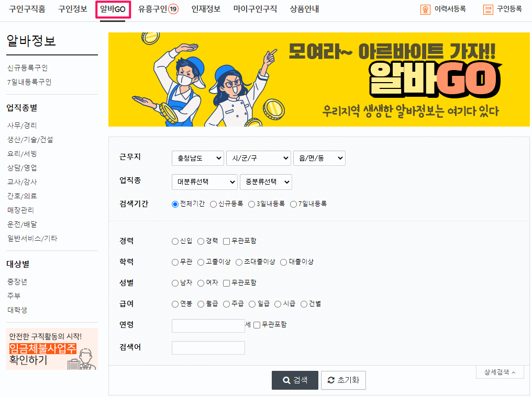Select 주급 pay type
Screen dimensions: 532x397
[226, 304]
